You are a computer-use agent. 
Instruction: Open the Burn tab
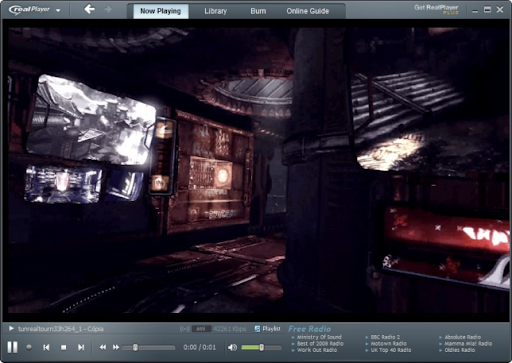tap(258, 11)
